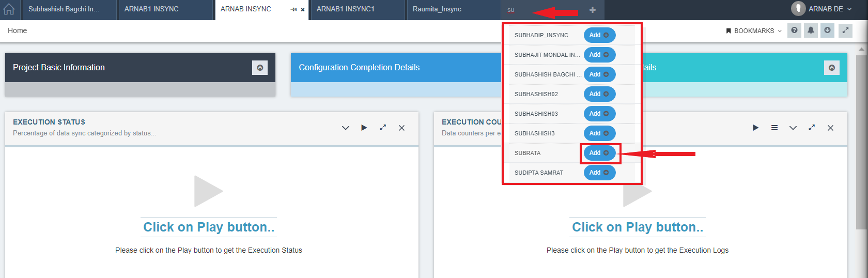
Task: Click the Home icon in top bar
Action: coord(9,9)
